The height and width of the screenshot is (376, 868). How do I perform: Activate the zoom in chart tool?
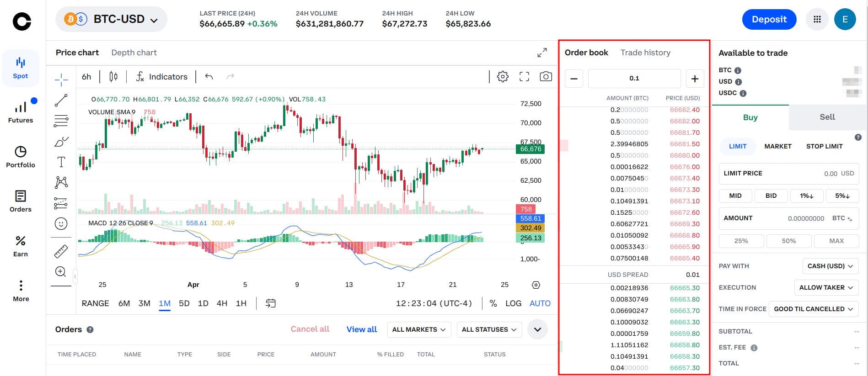coord(61,272)
